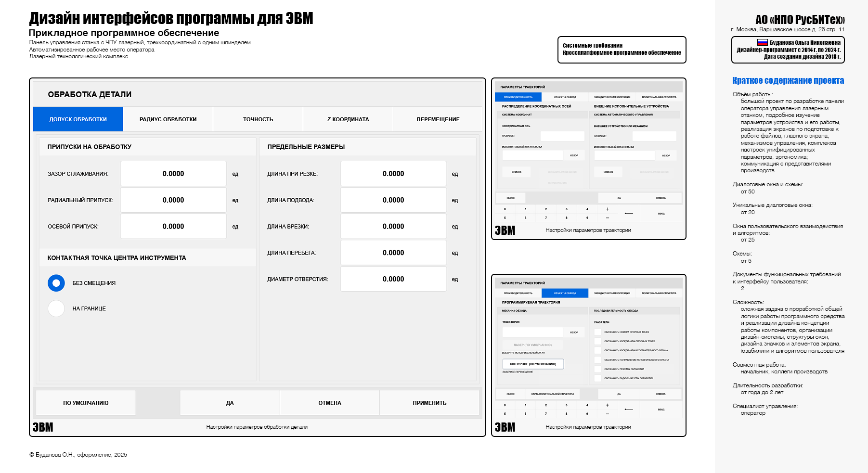The image size is (868, 473).
Task: Click the ЭВМ logo on the detail processing panel
Action: click(x=43, y=426)
